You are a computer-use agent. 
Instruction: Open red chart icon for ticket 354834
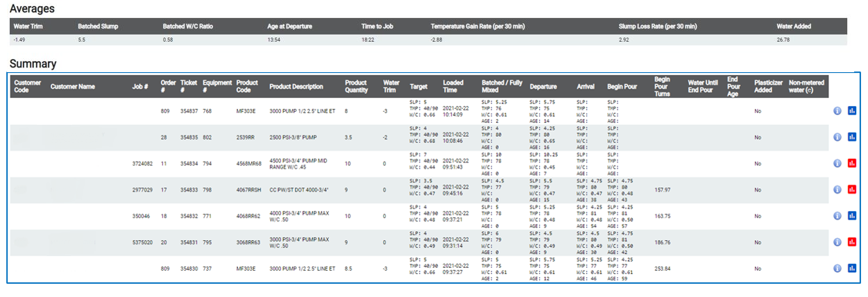[851, 163]
